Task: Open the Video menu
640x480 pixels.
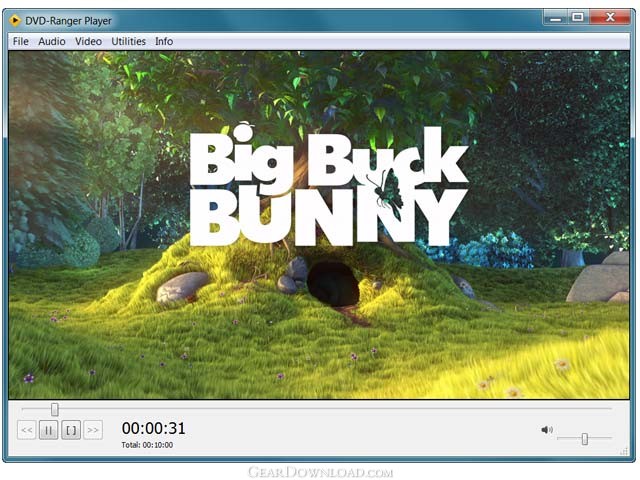Action: pyautogui.click(x=88, y=41)
